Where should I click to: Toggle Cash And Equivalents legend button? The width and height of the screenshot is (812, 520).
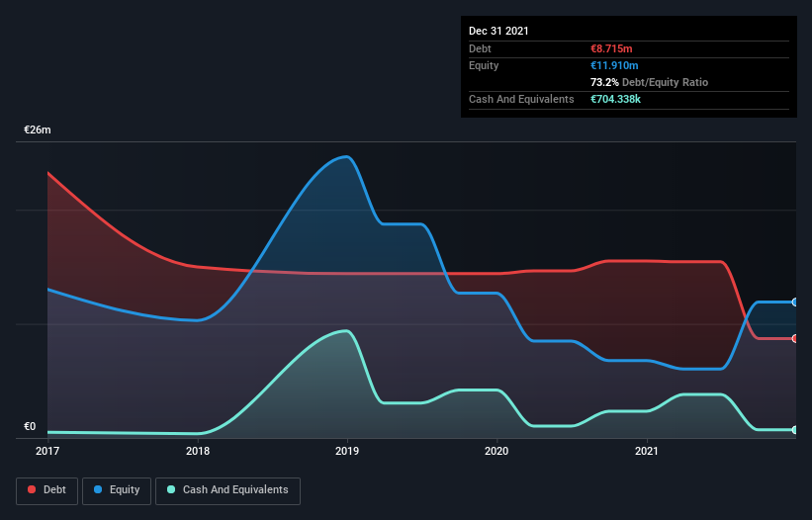click(x=227, y=490)
